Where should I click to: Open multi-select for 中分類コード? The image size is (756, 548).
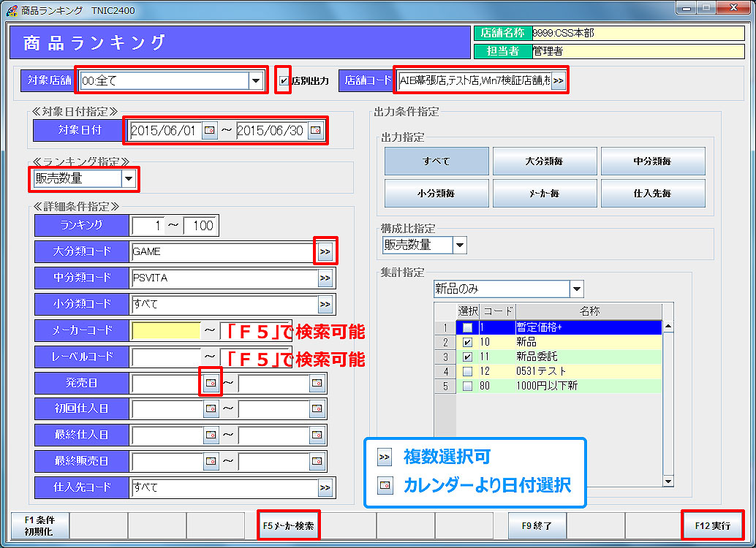coord(325,278)
